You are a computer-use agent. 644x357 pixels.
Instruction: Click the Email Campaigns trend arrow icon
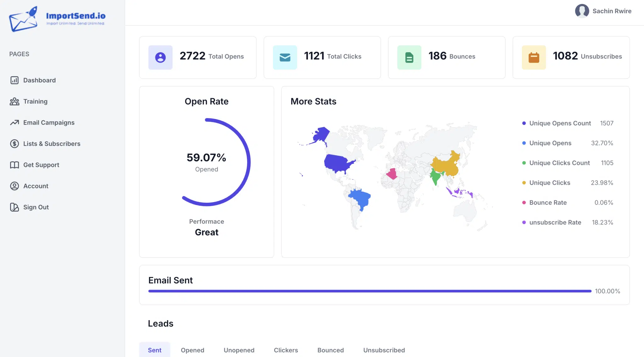(14, 122)
